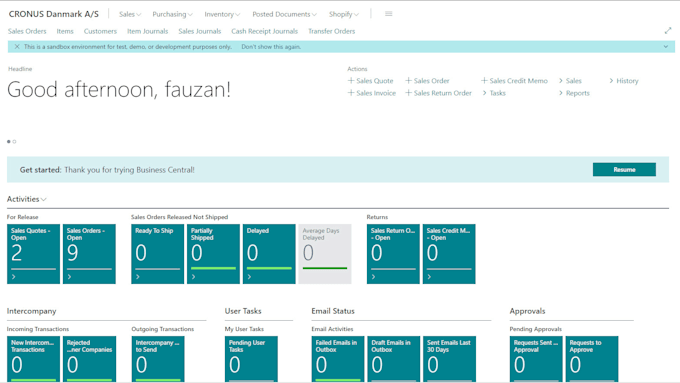
Task: Open Intercompany to Send tile
Action: pyautogui.click(x=158, y=359)
